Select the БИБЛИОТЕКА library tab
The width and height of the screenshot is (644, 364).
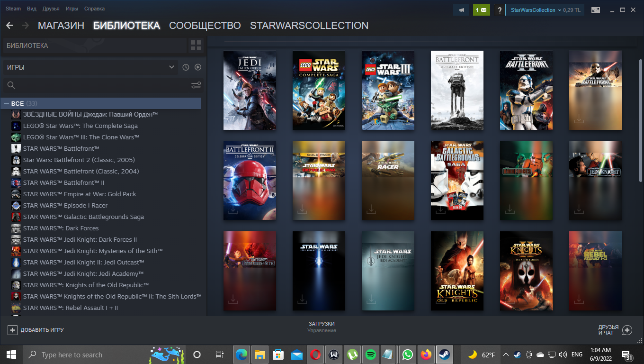(126, 26)
